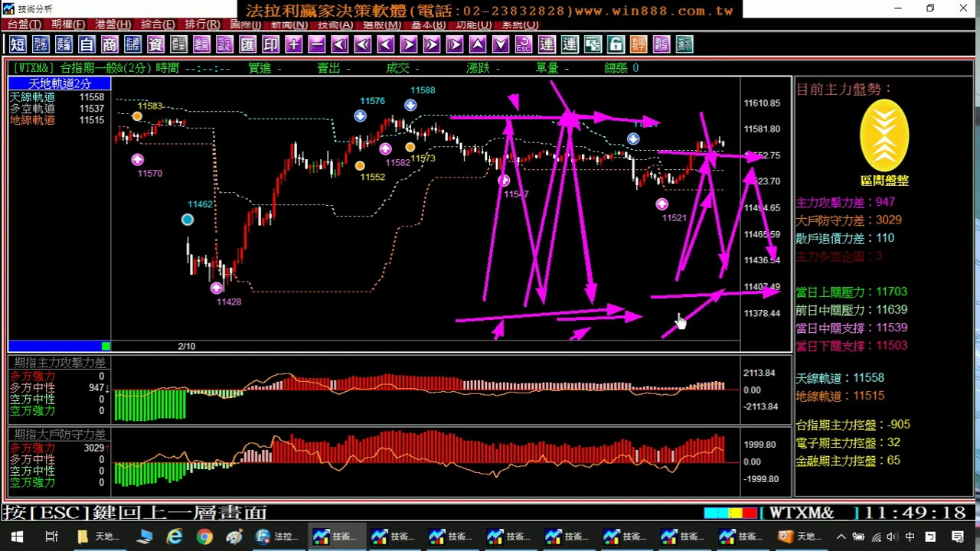Open Internet Explorer from the taskbar
Screen dimensions: 980x551
(175, 536)
